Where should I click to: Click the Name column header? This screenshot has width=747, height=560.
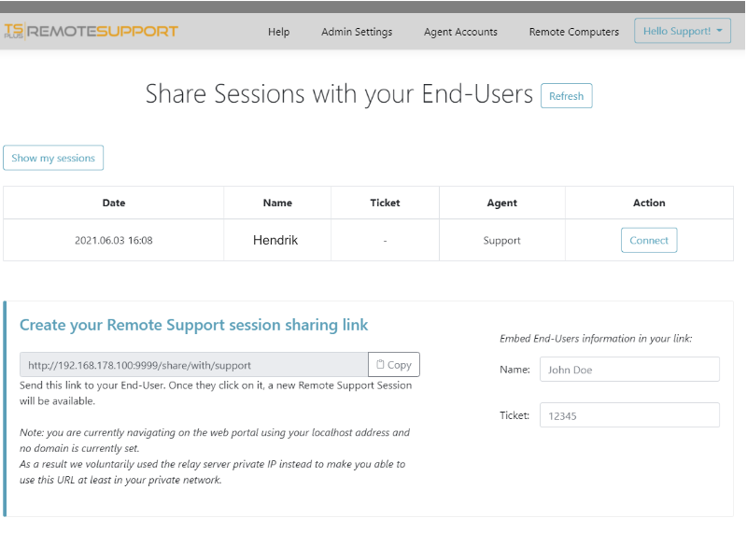(x=277, y=203)
